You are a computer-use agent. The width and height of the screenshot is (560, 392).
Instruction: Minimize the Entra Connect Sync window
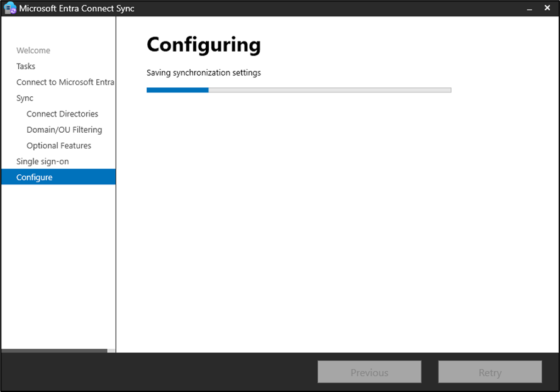point(530,9)
